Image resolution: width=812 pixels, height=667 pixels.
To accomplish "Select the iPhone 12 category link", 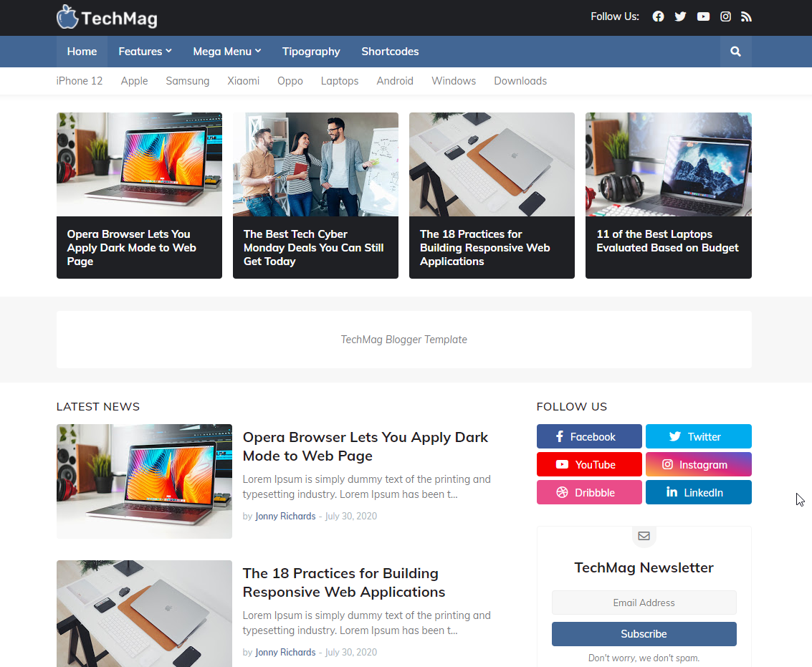I will 80,81.
